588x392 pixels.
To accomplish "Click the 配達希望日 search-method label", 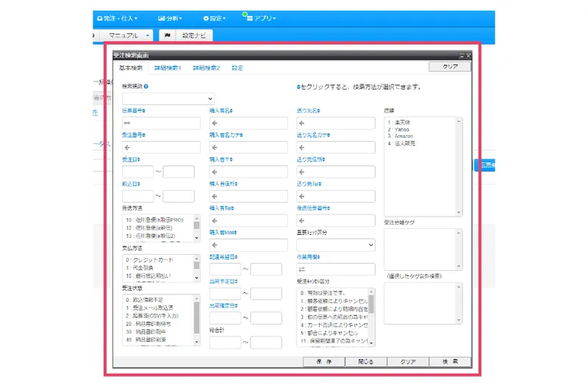I will [223, 257].
